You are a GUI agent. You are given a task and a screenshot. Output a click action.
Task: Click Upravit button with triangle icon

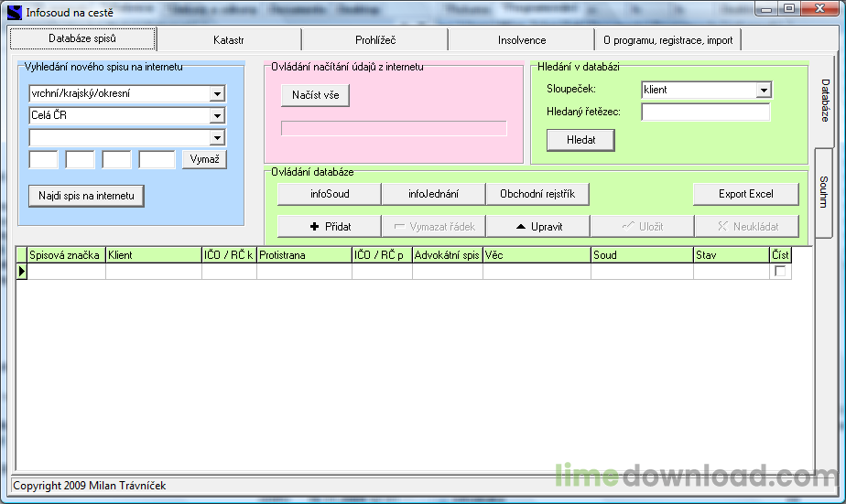tap(538, 227)
